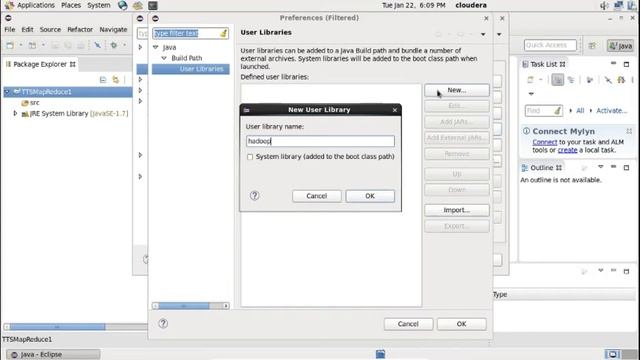Maximize the Task List view
This screenshot has width=640, height=360.
pyautogui.click(x=626, y=64)
